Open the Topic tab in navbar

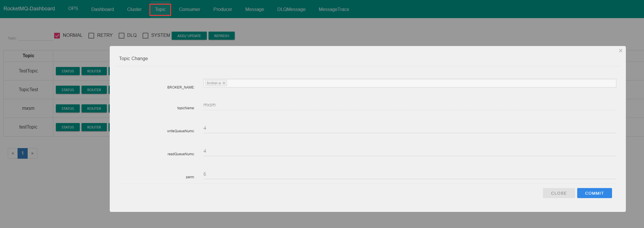(x=160, y=9)
